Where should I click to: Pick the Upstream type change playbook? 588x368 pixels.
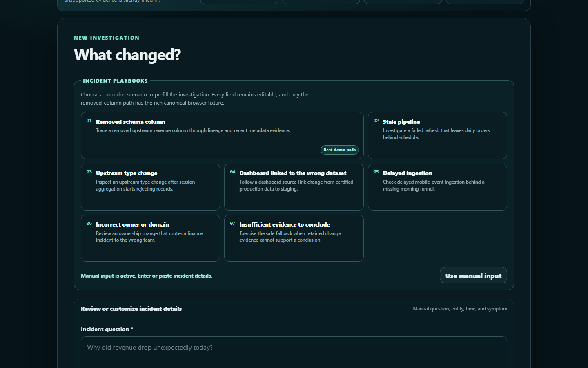click(x=150, y=187)
